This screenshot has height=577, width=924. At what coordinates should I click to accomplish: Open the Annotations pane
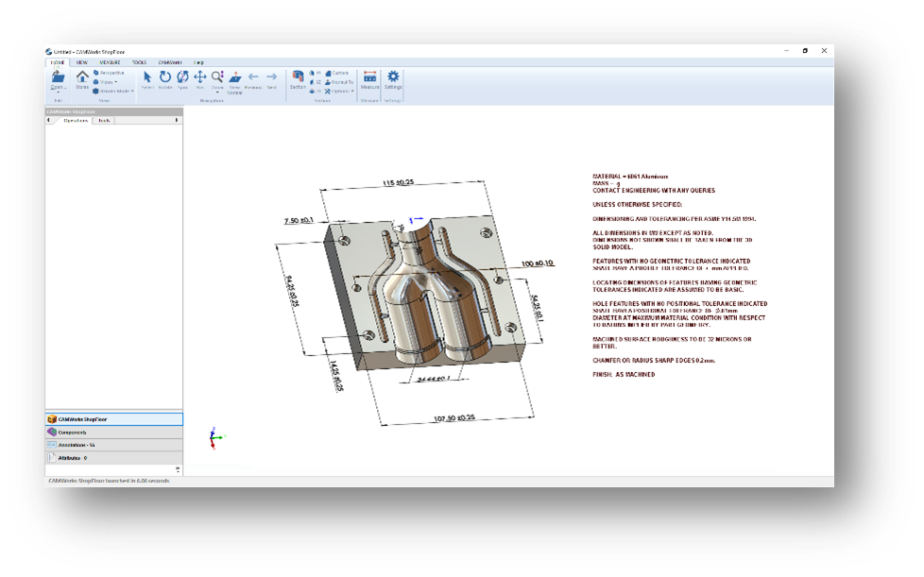[114, 445]
